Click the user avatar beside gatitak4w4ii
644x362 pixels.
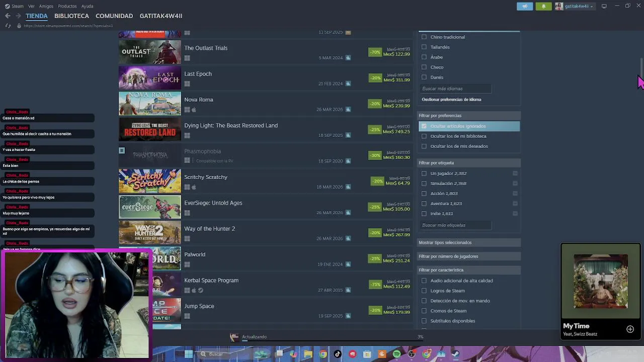559,7
